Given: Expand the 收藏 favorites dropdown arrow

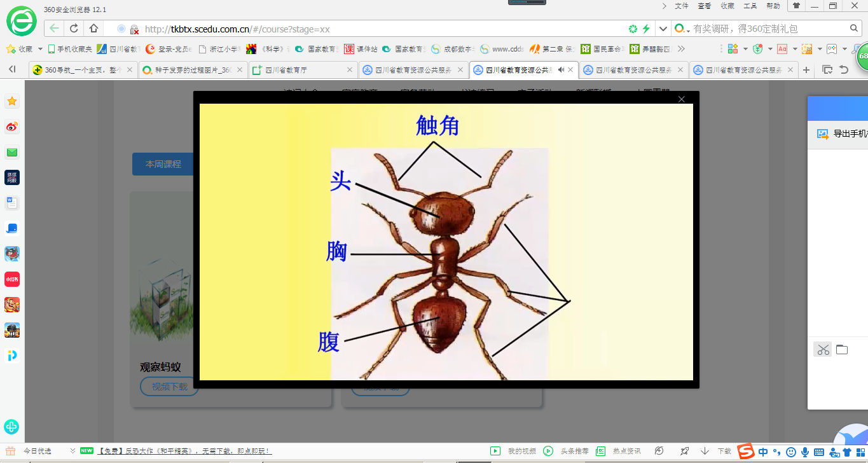Looking at the screenshot, I should click(40, 49).
